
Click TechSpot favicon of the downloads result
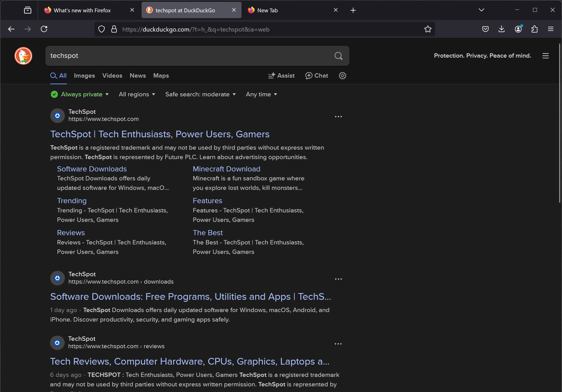[57, 278]
